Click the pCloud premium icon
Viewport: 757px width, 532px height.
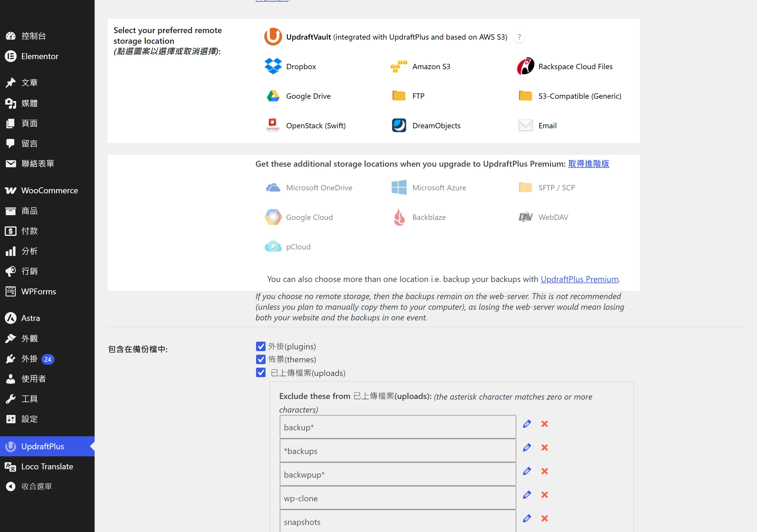click(273, 246)
